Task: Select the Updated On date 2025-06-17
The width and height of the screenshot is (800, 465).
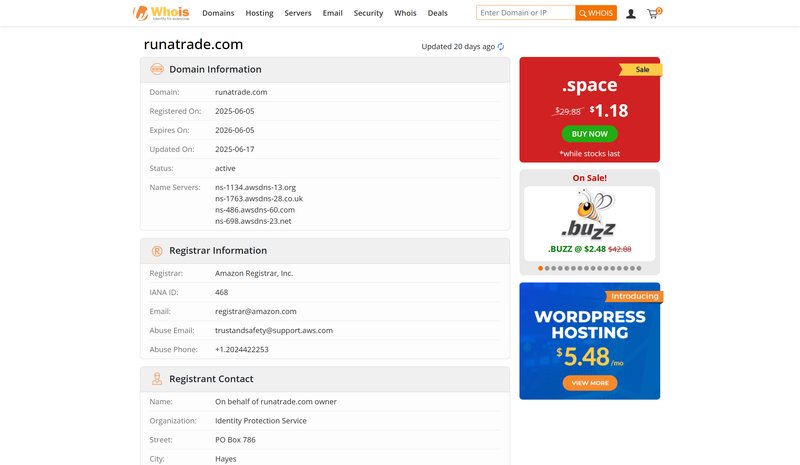Action: click(x=235, y=149)
